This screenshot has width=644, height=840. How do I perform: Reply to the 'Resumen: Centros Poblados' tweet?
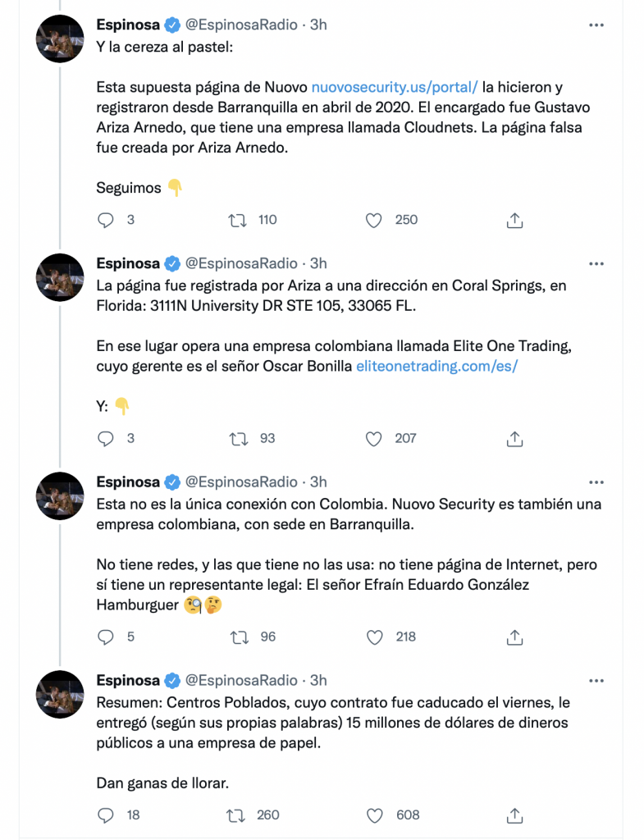[106, 815]
